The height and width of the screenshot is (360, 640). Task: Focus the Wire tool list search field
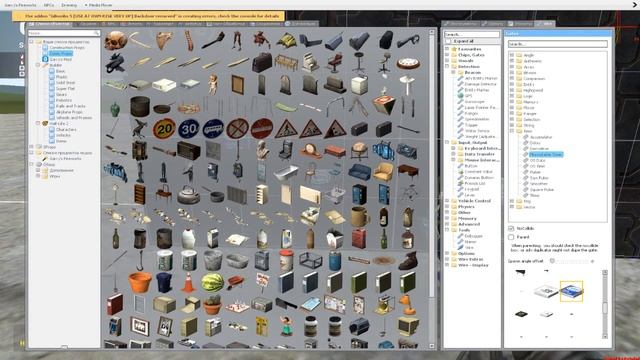coord(471,35)
